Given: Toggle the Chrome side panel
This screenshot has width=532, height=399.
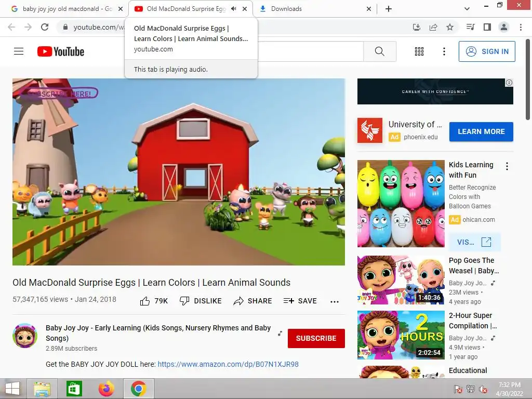Looking at the screenshot, I should [487, 27].
